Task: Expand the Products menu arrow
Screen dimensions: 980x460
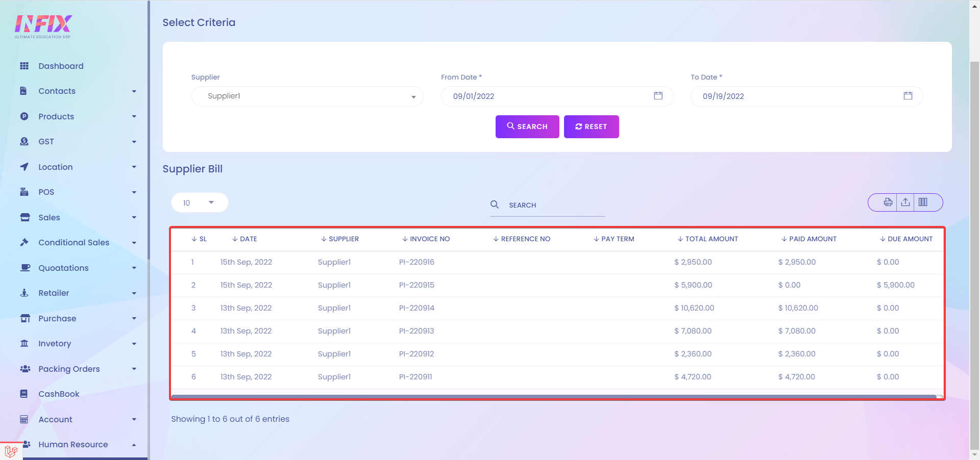Action: tap(134, 116)
